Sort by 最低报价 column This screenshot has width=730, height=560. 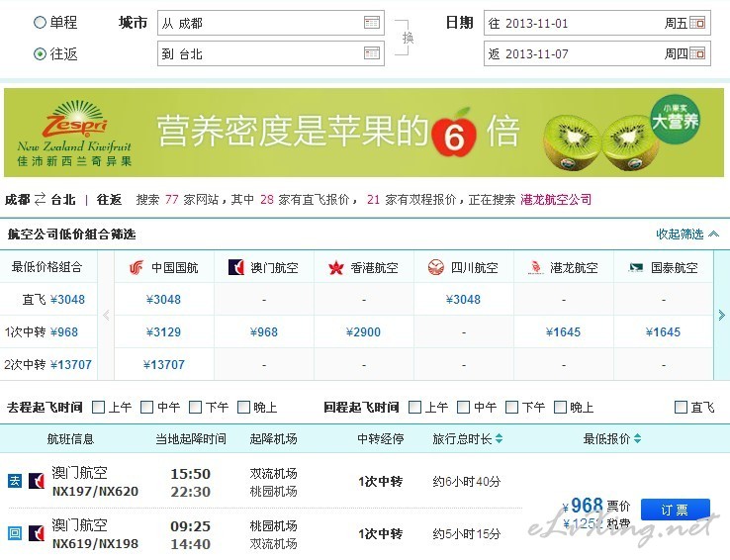(611, 438)
